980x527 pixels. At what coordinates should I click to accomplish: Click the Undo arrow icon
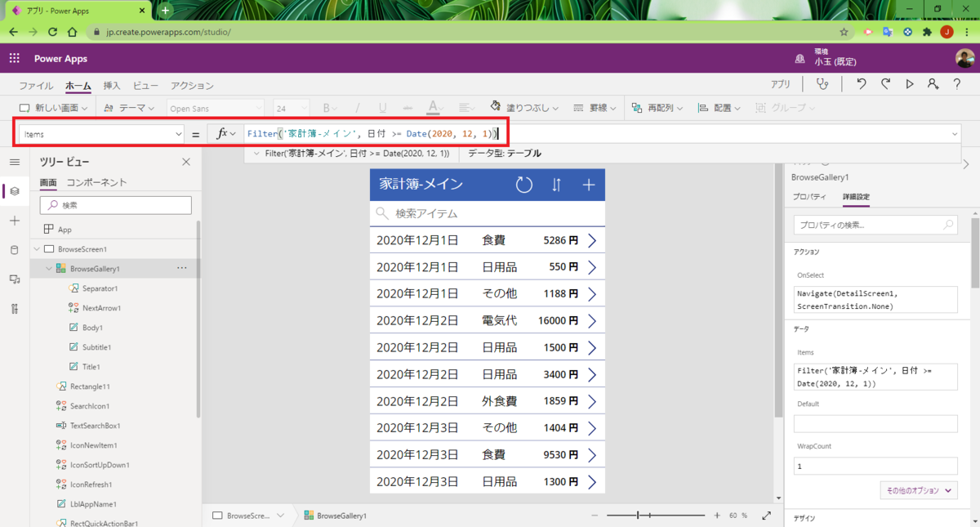(861, 84)
